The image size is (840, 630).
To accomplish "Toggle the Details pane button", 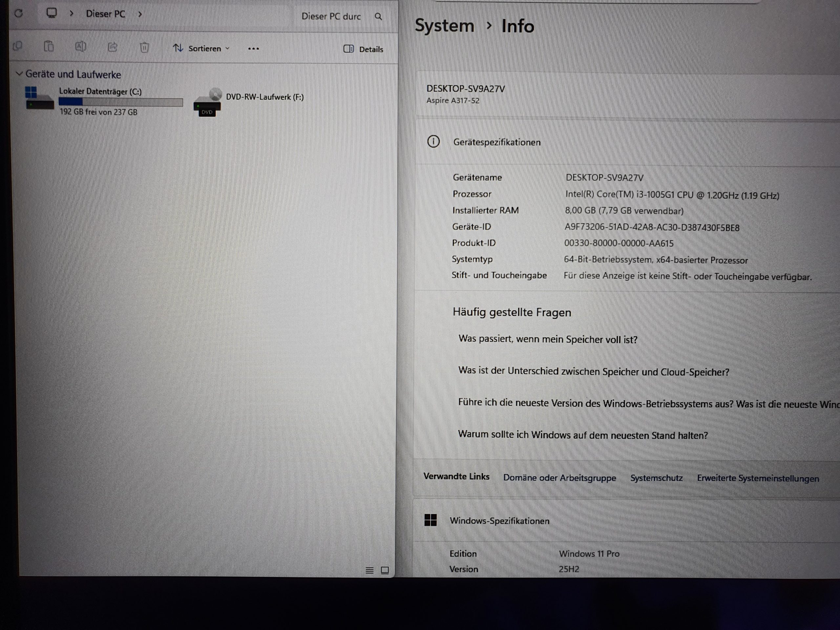I will (364, 49).
